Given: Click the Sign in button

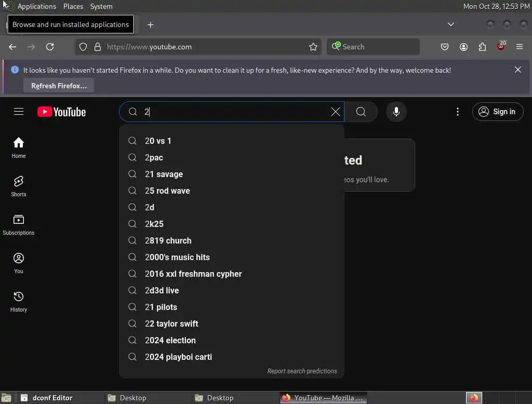Looking at the screenshot, I should (497, 112).
